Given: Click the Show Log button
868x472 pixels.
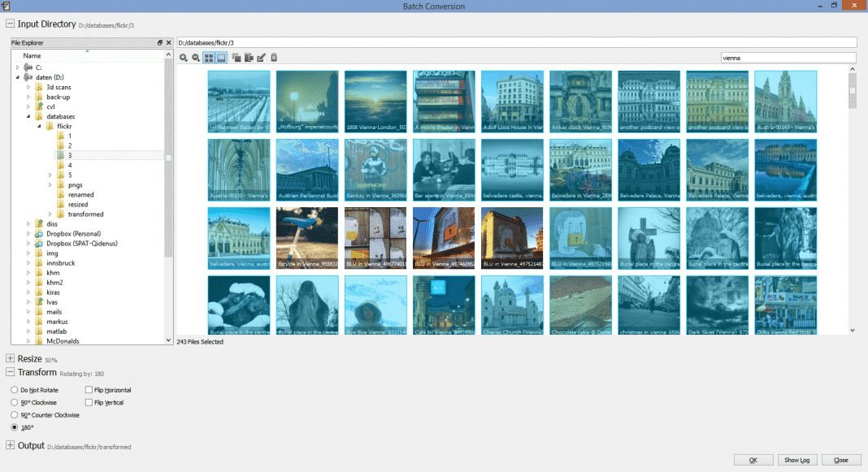Looking at the screenshot, I should (796, 460).
